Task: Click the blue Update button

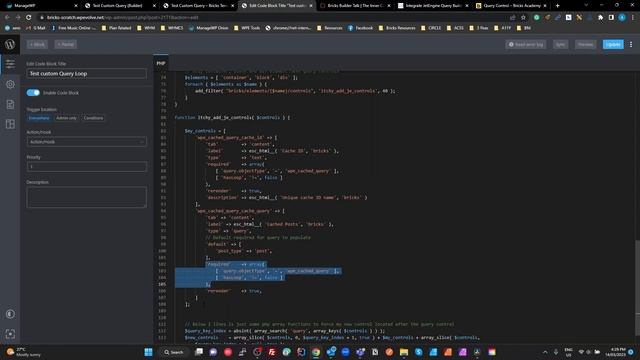Action: (x=613, y=44)
